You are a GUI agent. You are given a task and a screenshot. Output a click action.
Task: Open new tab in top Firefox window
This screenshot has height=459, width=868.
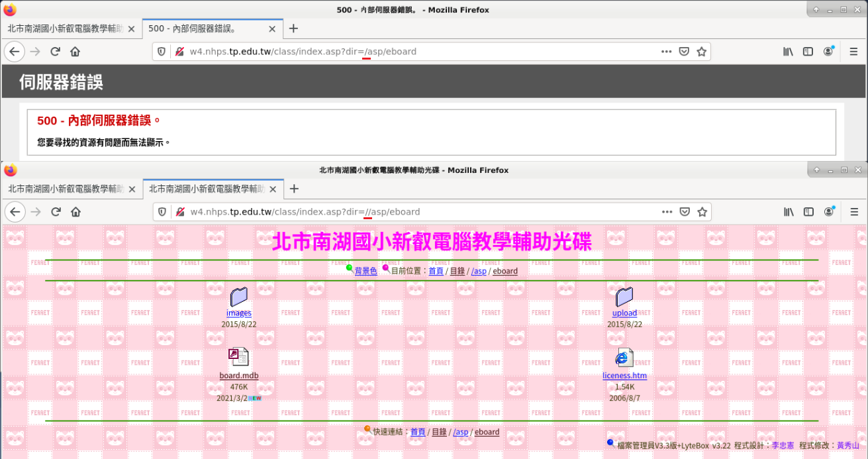pos(294,28)
